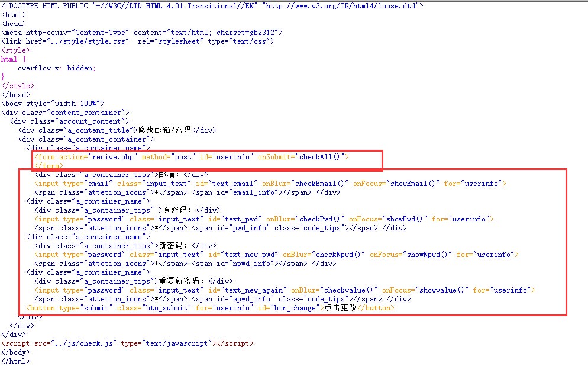Click the onBlur="checkEmail()" attribute
The width and height of the screenshot is (588, 366).
(x=305, y=184)
